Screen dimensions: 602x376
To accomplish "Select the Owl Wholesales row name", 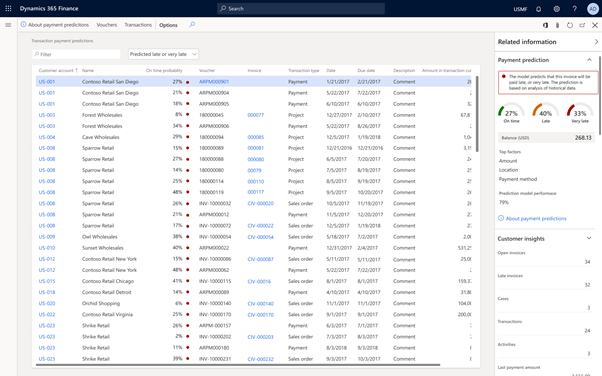I will tap(100, 237).
